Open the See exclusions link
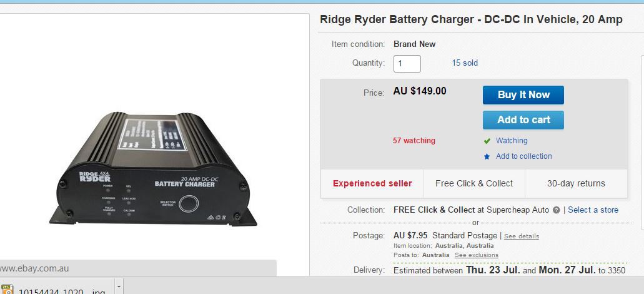This screenshot has height=294, width=644. point(476,255)
